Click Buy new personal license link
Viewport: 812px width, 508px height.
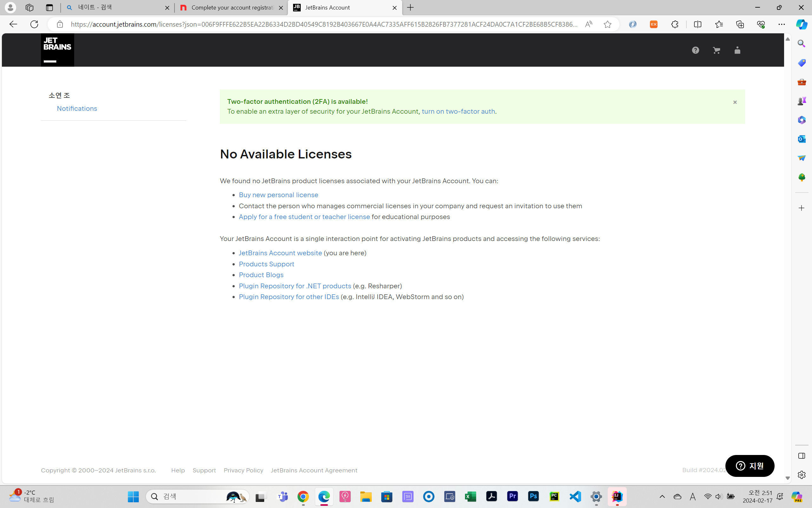point(278,195)
